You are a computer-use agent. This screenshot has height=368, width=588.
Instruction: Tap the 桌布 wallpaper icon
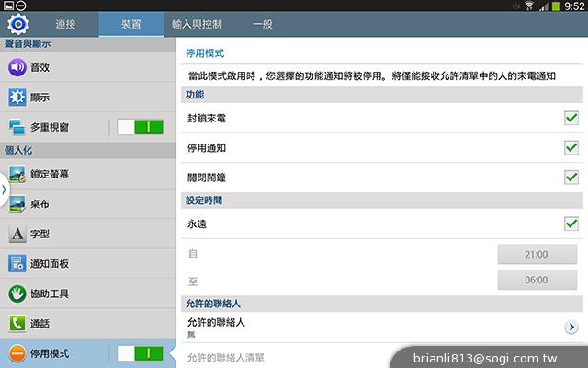click(x=17, y=203)
